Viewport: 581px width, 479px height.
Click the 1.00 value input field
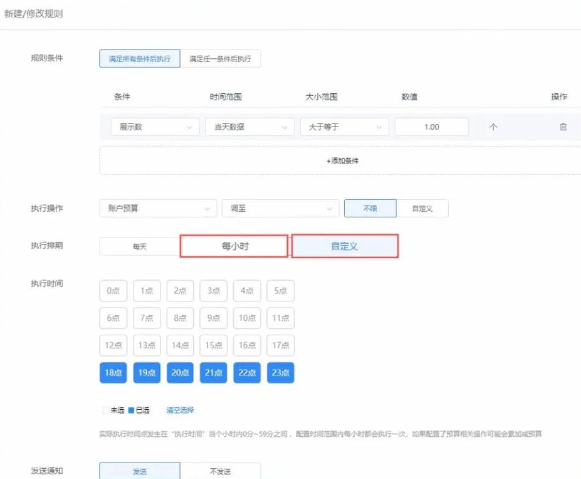432,127
